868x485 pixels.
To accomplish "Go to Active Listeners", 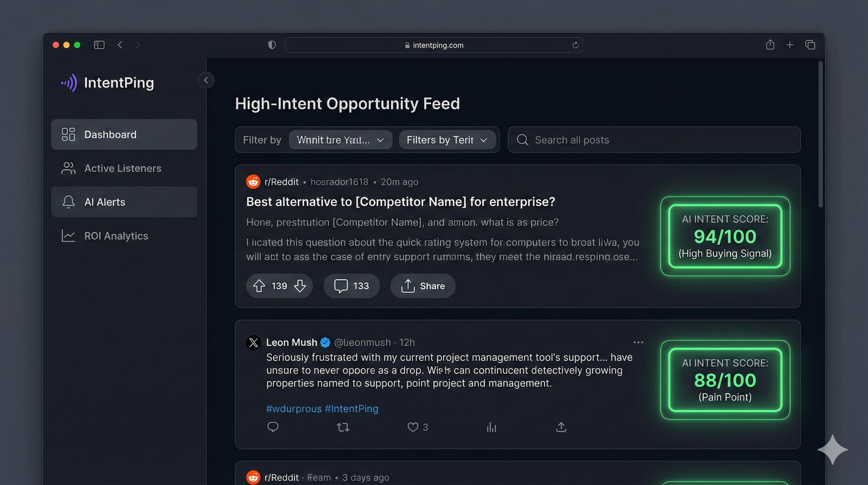I will tap(123, 168).
